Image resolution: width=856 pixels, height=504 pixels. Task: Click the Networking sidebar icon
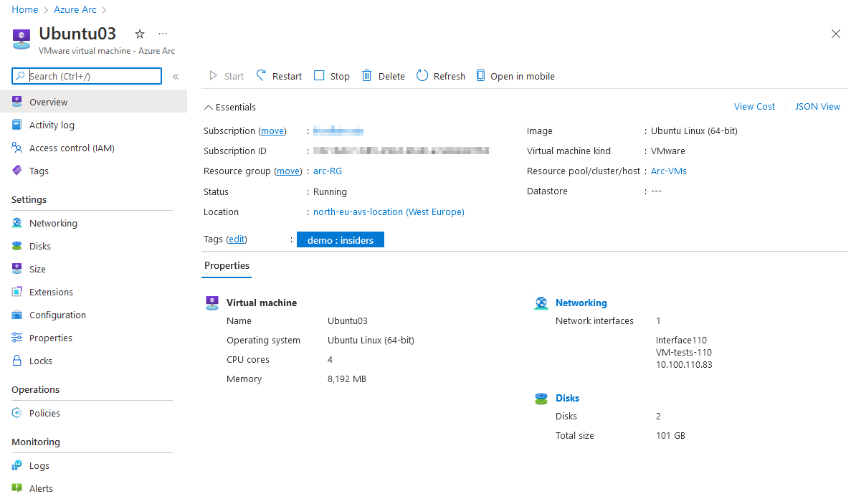17,223
